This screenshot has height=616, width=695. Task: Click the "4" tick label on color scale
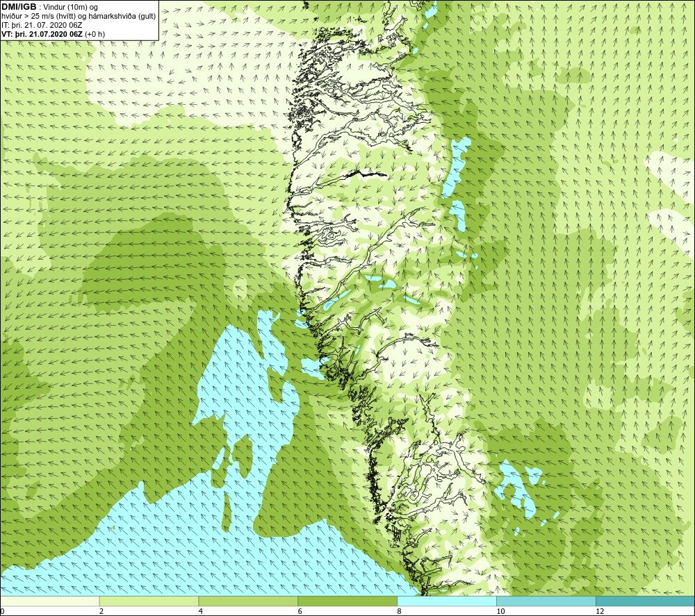201,611
